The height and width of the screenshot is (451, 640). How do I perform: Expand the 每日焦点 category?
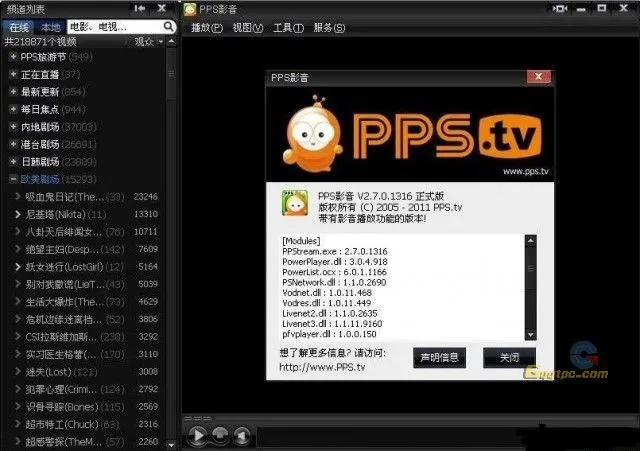[x=13, y=109]
